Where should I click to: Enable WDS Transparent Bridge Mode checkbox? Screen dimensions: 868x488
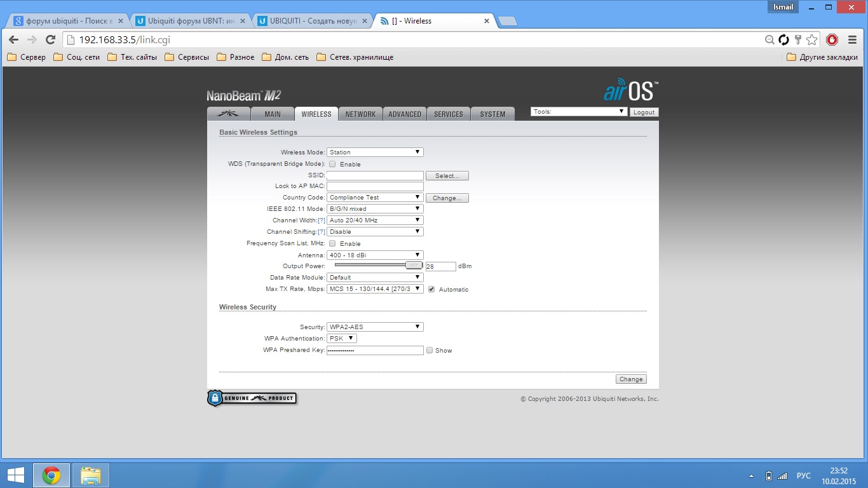point(332,164)
